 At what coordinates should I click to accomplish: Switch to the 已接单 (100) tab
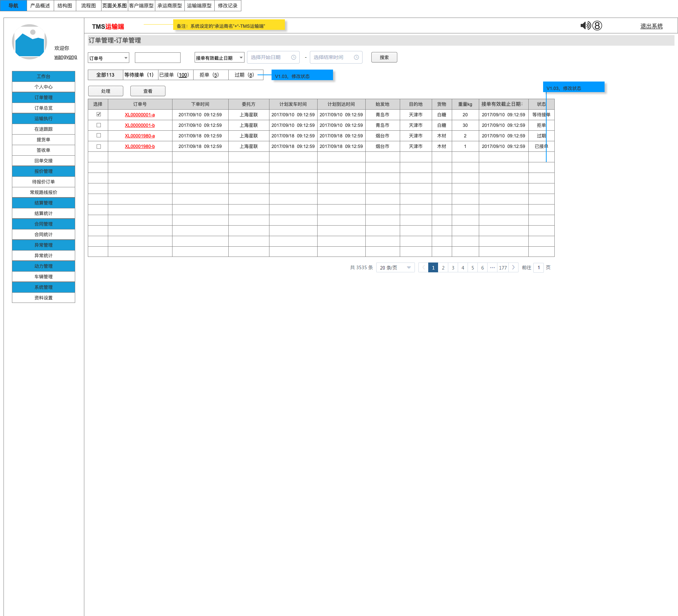[175, 75]
